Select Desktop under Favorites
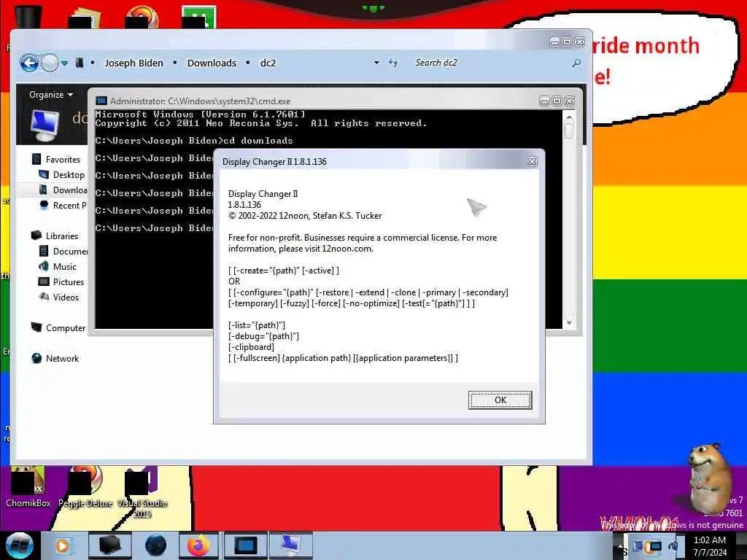747x560 pixels. tap(62, 175)
